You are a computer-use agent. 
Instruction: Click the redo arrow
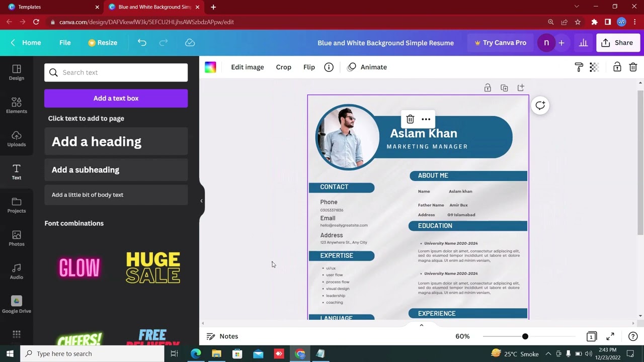(x=164, y=43)
